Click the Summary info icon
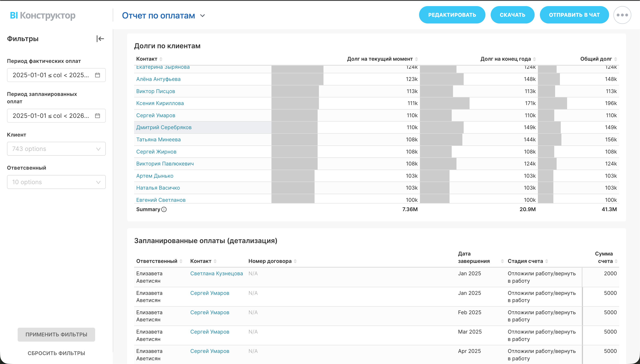 (164, 209)
